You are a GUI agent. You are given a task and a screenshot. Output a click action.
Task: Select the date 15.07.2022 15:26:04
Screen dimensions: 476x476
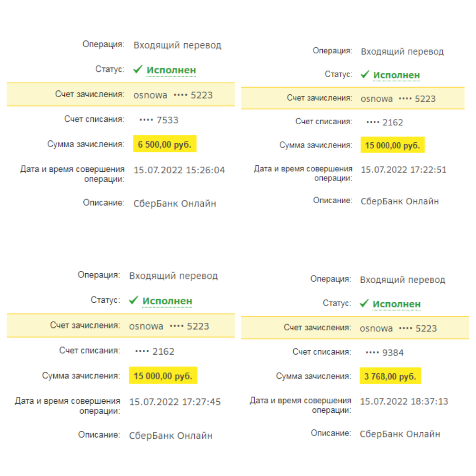click(179, 170)
